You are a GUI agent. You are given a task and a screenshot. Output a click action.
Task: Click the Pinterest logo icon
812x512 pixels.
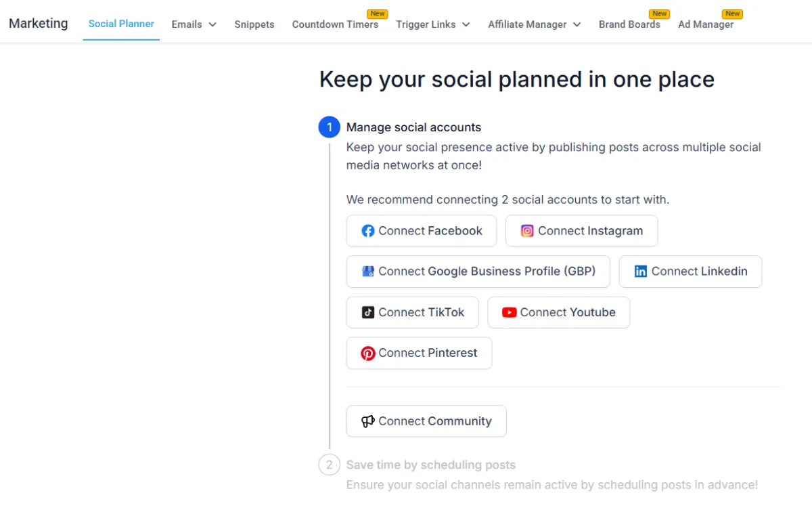[x=368, y=353]
